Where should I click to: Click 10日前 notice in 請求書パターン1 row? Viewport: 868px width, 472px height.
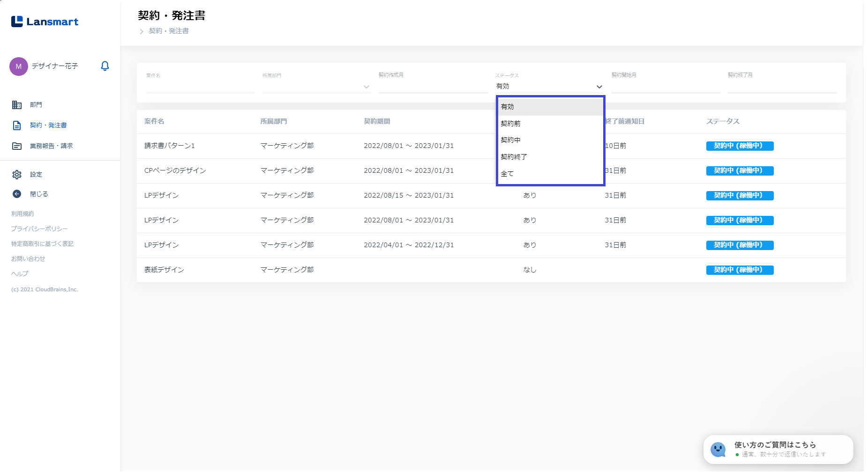[x=615, y=146]
